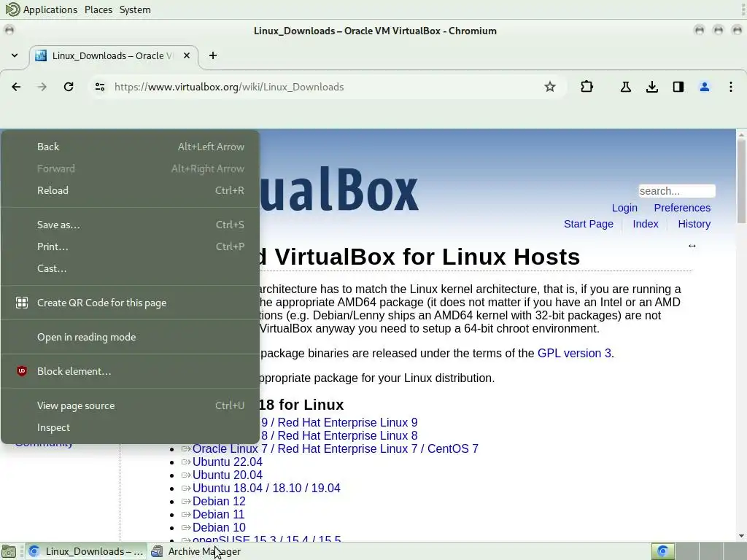Screen dimensions: 747x560
Task: Open site information icon in the address bar
Action: 99,87
